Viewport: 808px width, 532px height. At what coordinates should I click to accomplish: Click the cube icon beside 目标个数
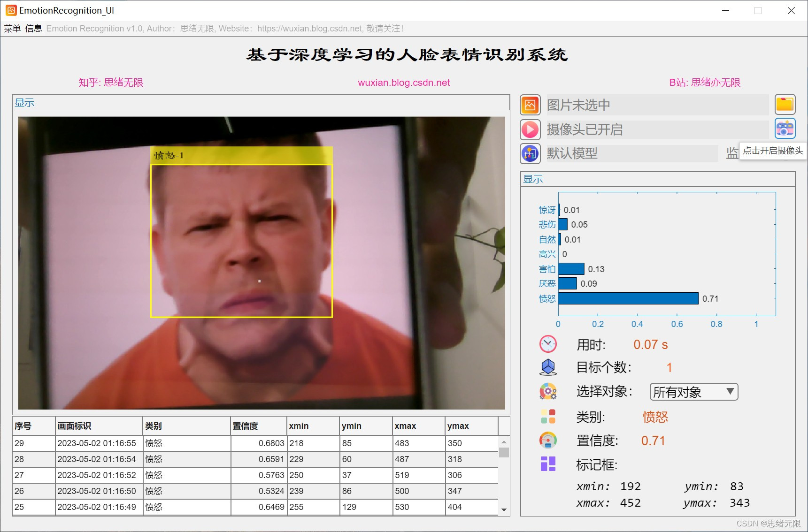(x=548, y=367)
